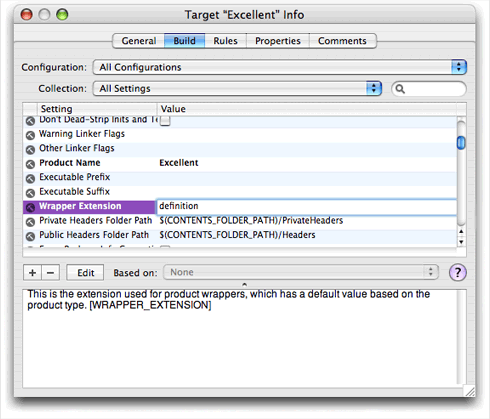Select the Executable Prefix setting
Viewport: 490px width, 419px height.
pyautogui.click(x=75, y=177)
